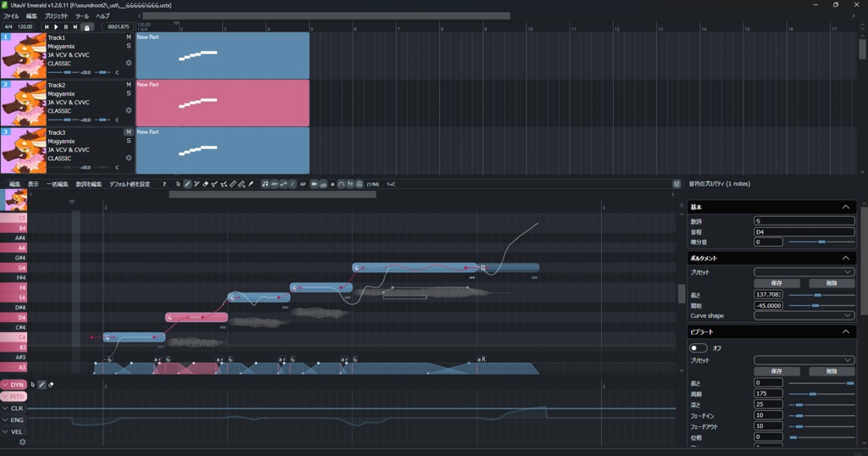Open the vibrato プリセット dropdown
Image resolution: width=868 pixels, height=456 pixels.
click(x=804, y=359)
